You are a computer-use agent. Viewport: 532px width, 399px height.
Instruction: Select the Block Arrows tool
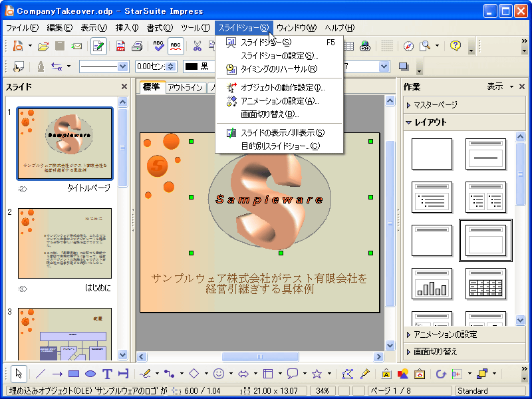click(x=243, y=374)
